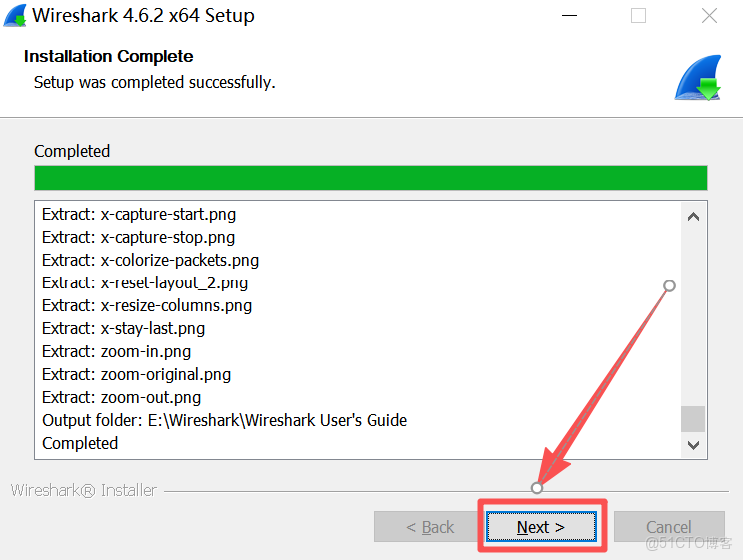Screen dimensions: 743x560
Task: Select the final Completed line in the log
Action: [x=80, y=443]
